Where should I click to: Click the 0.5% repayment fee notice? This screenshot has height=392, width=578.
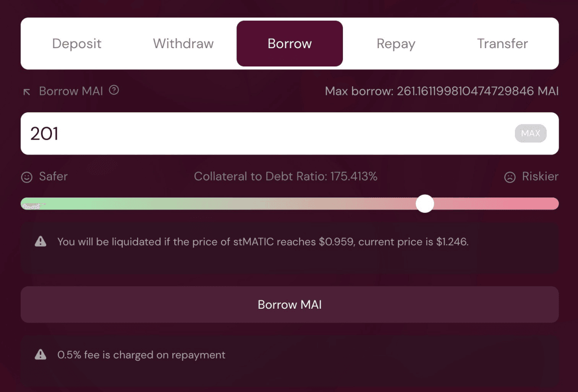[x=141, y=355]
